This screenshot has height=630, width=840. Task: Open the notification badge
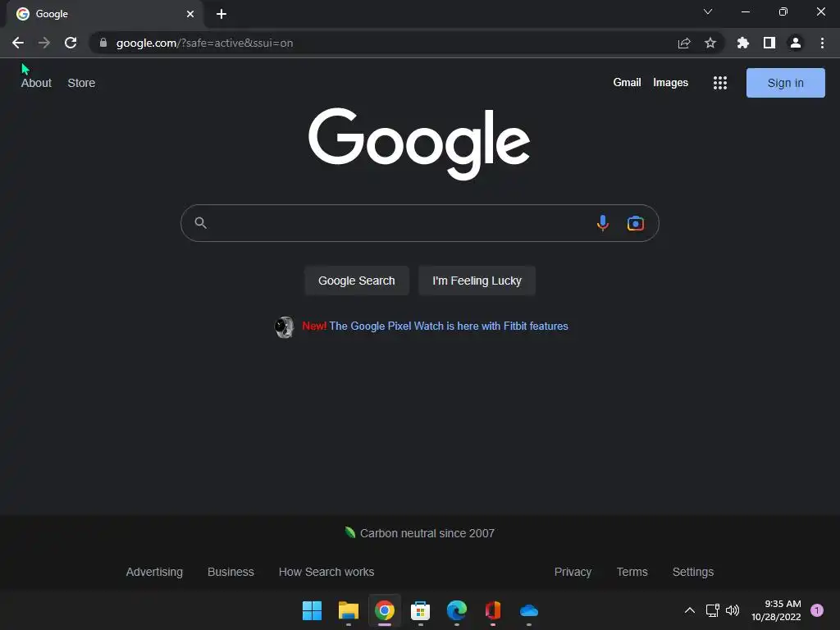coord(817,610)
